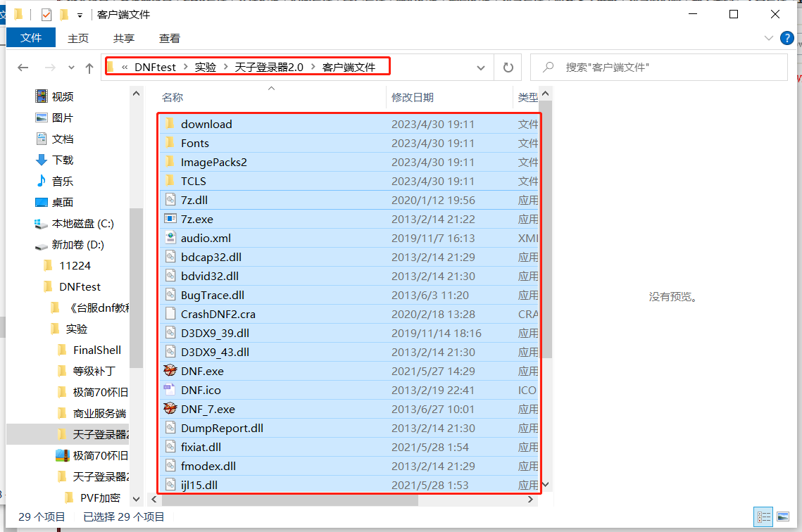Switch to details view layout icon
802x532 pixels.
pyautogui.click(x=764, y=517)
